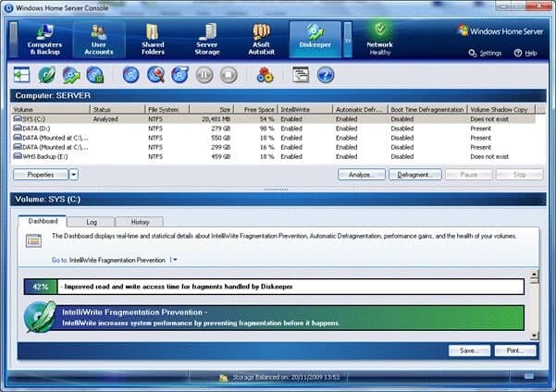
Task: Click the green IntelliWrite leaf toolbar icon
Action: (x=45, y=74)
